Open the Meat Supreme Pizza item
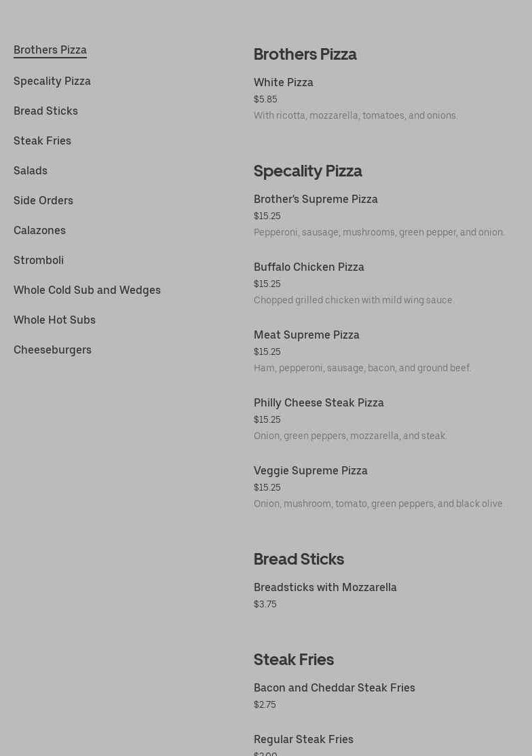The width and height of the screenshot is (532, 756). [307, 335]
